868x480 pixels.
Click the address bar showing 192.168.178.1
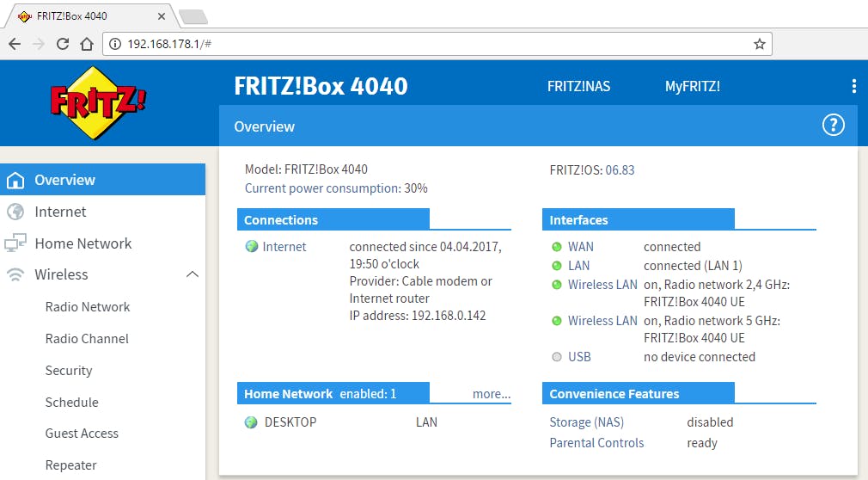click(437, 44)
